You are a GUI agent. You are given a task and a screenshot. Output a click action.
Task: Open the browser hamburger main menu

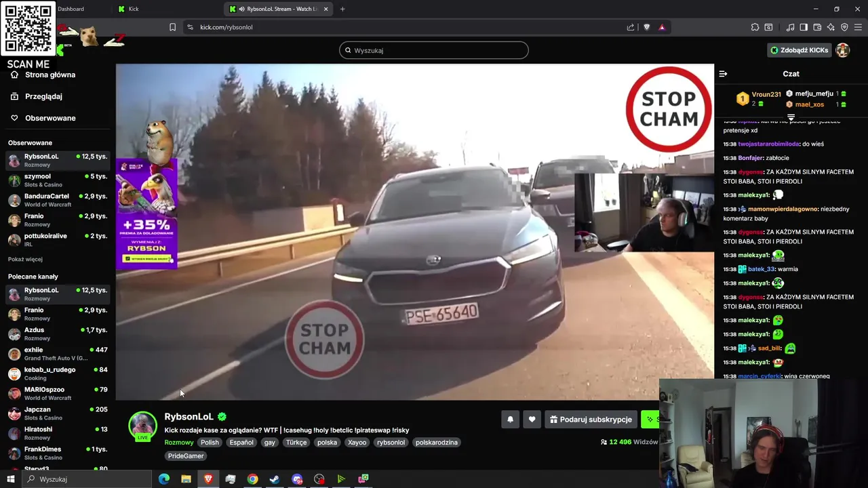pyautogui.click(x=859, y=27)
